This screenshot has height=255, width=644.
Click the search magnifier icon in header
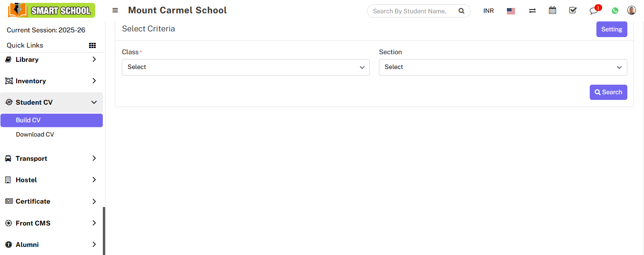(461, 11)
